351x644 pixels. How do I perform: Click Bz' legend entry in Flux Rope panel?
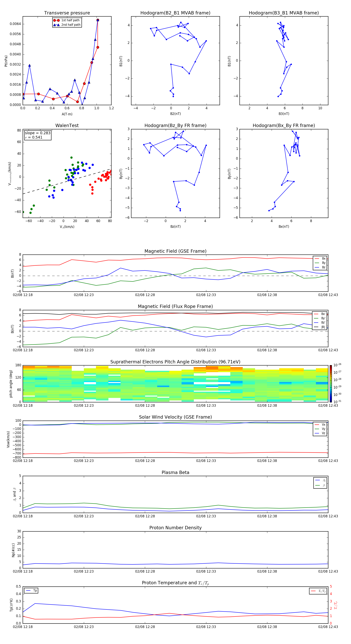[x=320, y=323]
